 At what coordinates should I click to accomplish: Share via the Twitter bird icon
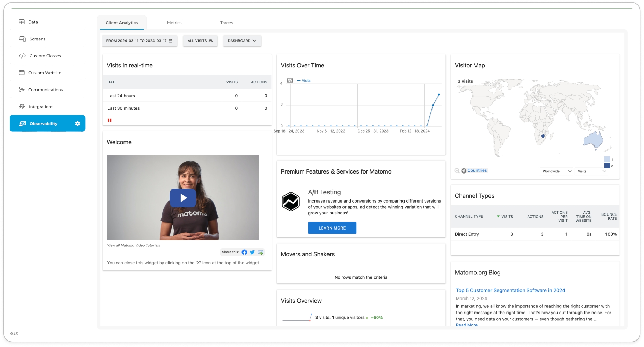(252, 252)
